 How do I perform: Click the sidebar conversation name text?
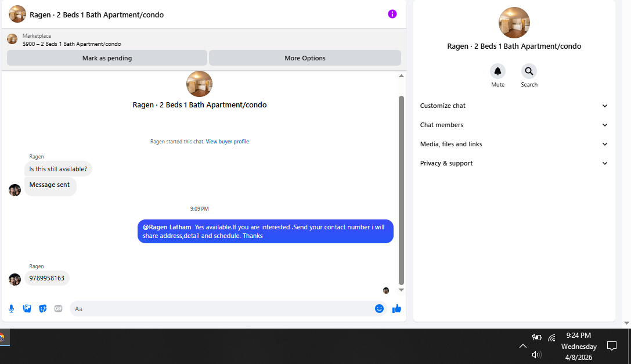(514, 46)
